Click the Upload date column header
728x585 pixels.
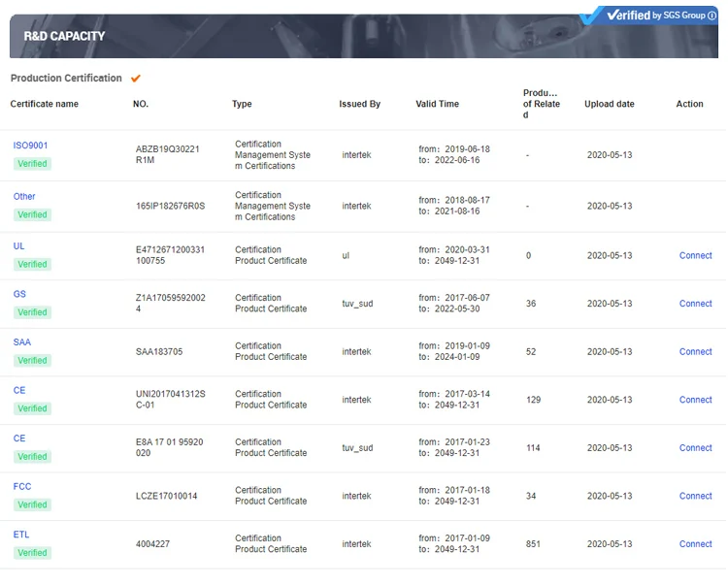coord(610,104)
